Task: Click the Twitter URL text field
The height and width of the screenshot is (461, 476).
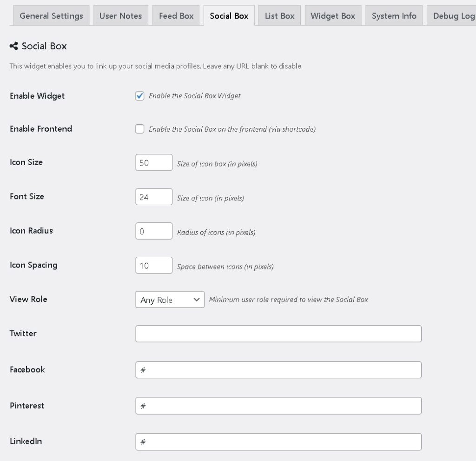Action: point(278,334)
